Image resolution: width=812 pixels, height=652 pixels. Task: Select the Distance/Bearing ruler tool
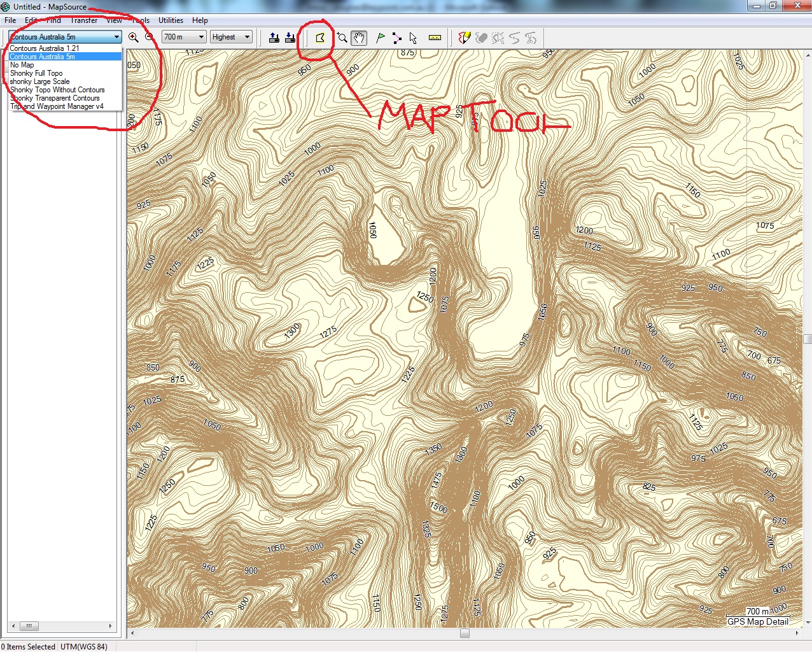coord(435,38)
